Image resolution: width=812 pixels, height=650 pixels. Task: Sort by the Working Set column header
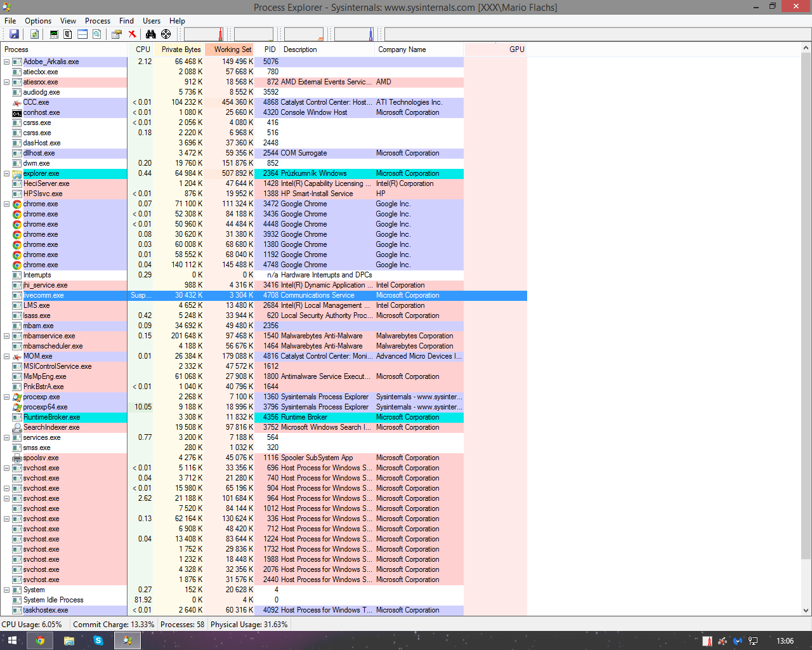pyautogui.click(x=232, y=50)
